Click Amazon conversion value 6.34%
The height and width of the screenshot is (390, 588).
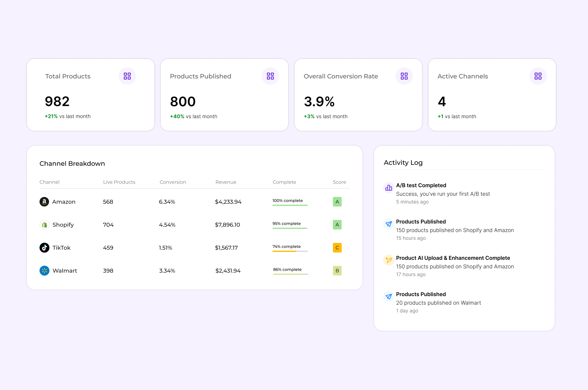coord(167,202)
